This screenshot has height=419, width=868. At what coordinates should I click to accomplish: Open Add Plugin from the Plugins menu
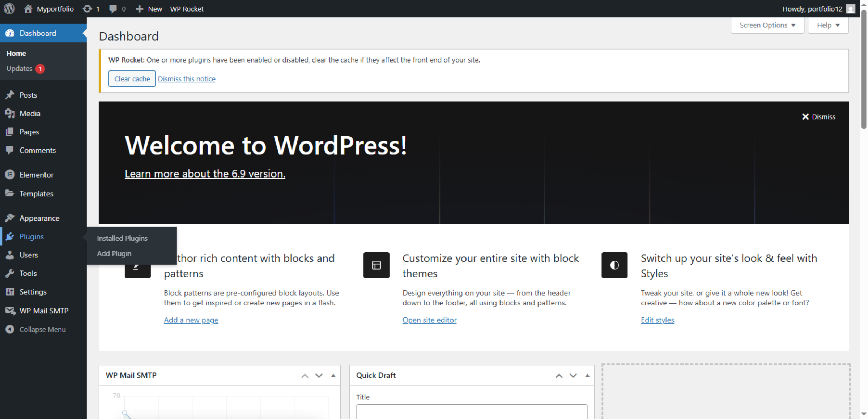pyautogui.click(x=114, y=253)
